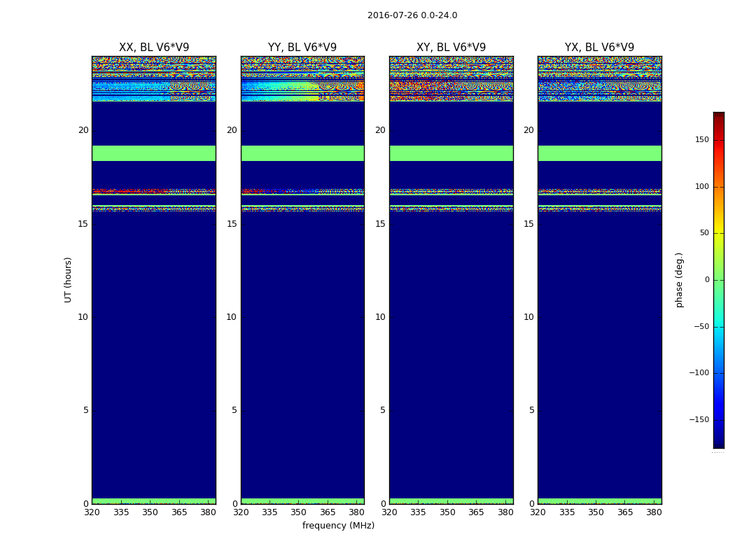Screen dimensions: 735x560
Task: Select the 'phase (deg.)' colorbar label
Action: pyautogui.click(x=679, y=279)
